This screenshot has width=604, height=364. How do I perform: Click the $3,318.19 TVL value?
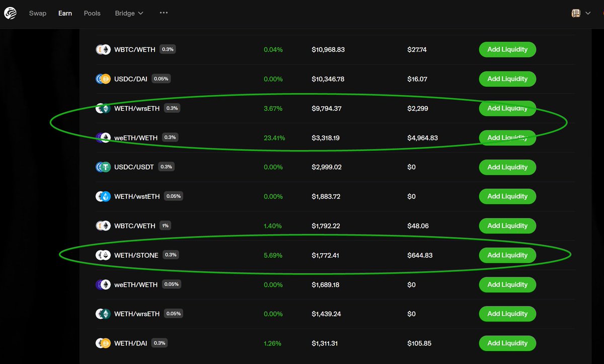326,137
